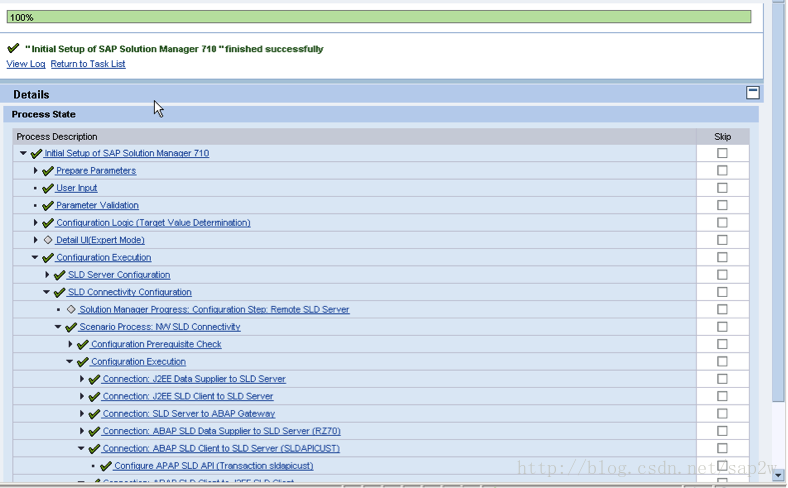Click green checkmark beside SLD Server Configuration
788x488 pixels.
59,275
